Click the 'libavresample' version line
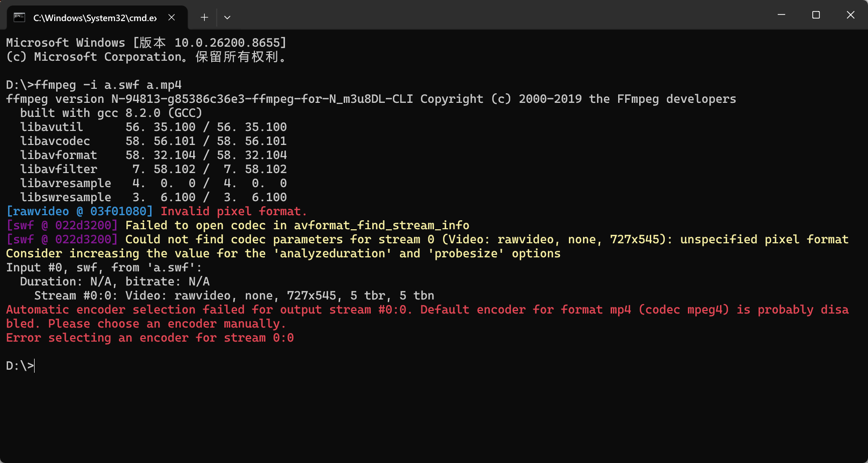The image size is (868, 463). click(154, 183)
